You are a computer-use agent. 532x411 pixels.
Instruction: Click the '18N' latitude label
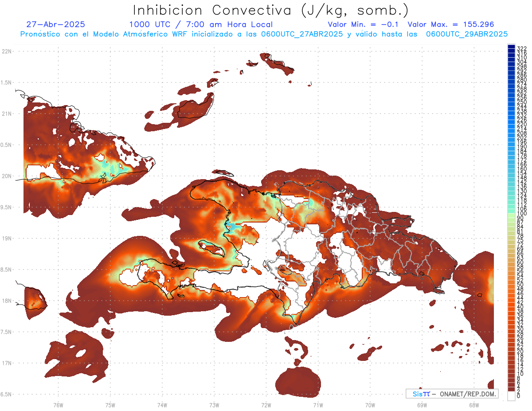click(x=7, y=301)
